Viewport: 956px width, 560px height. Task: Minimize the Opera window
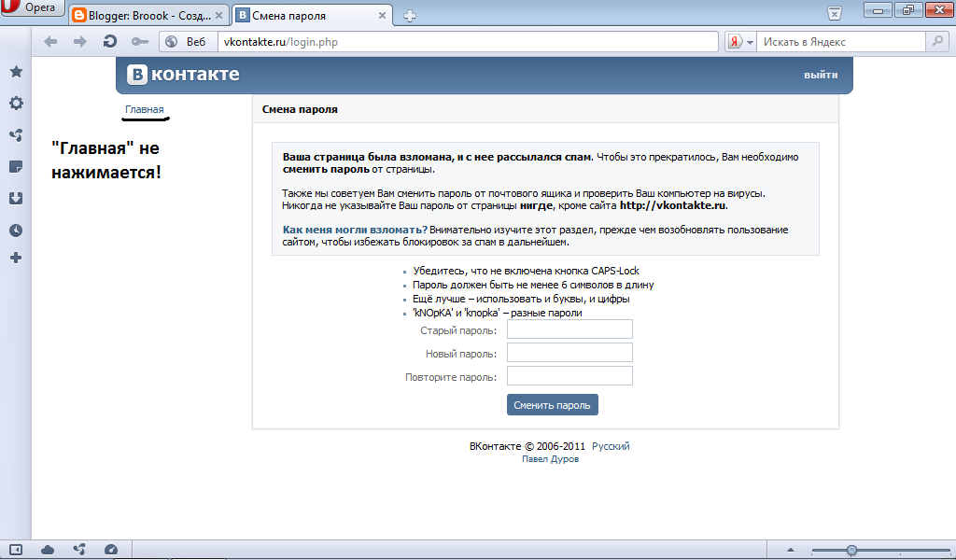[878, 10]
